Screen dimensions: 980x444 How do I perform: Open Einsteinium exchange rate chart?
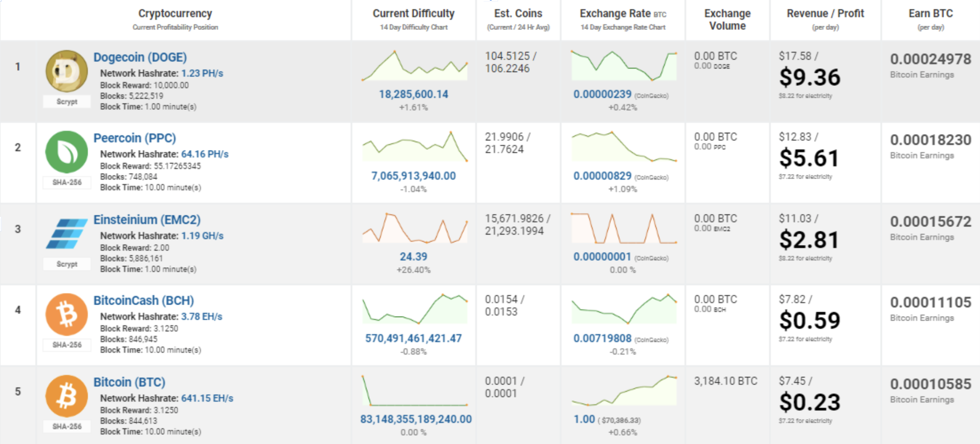(624, 228)
